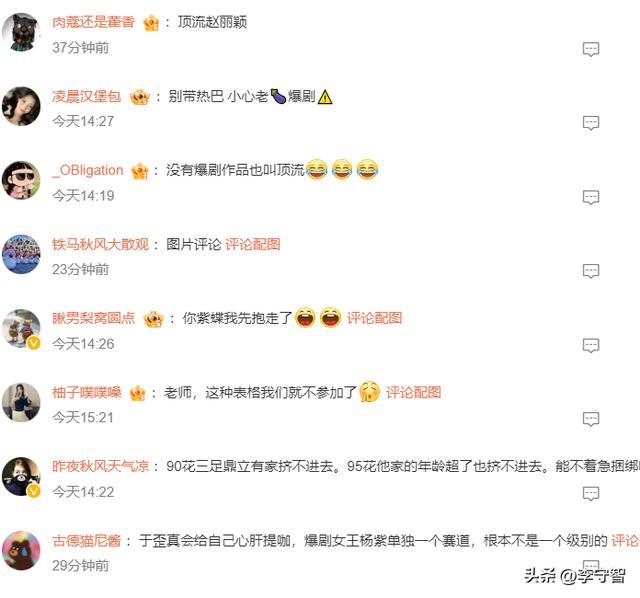Open the reply bubble for 柚子噗噗嗓's comment

(591, 419)
